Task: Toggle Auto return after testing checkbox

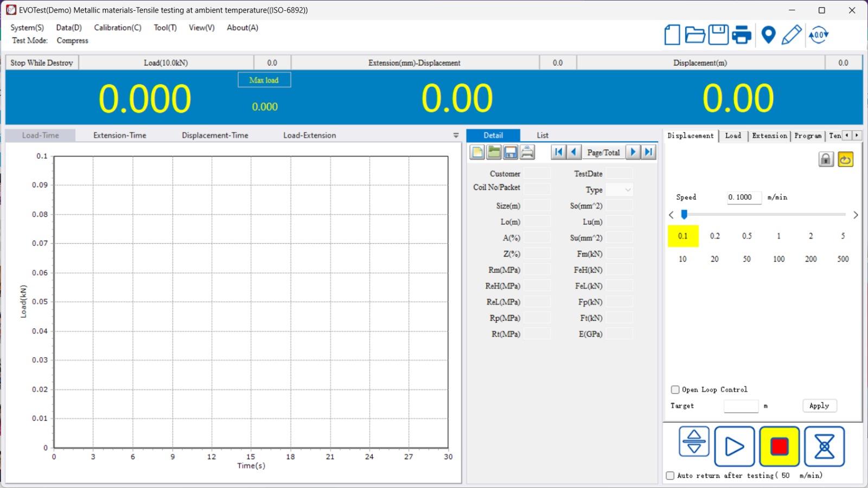Action: coord(671,476)
